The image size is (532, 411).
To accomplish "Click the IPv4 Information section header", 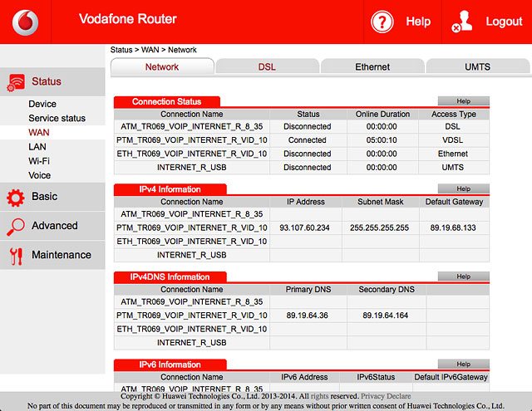I will [x=170, y=189].
